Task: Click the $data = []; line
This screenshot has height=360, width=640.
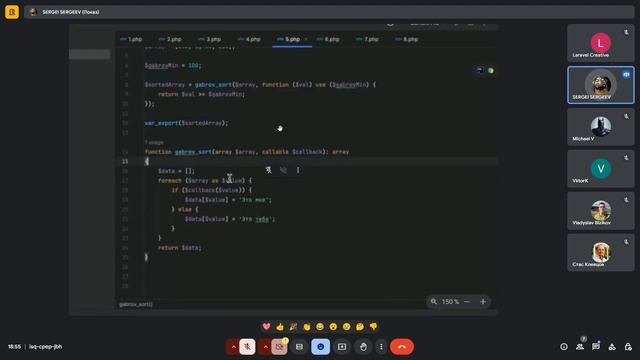Action: 177,171
